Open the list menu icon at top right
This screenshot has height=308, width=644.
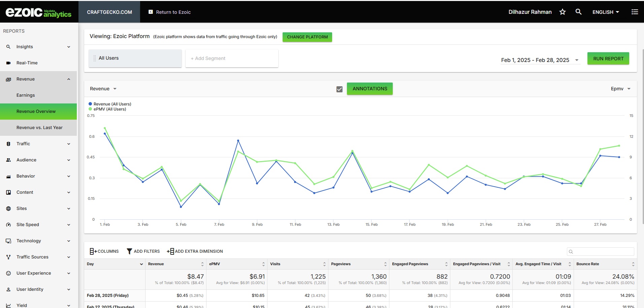point(635,12)
